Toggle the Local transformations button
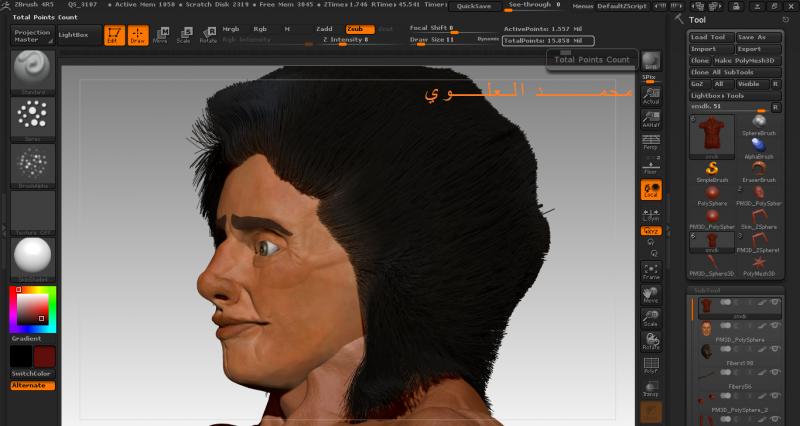This screenshot has height=426, width=800. pos(651,189)
